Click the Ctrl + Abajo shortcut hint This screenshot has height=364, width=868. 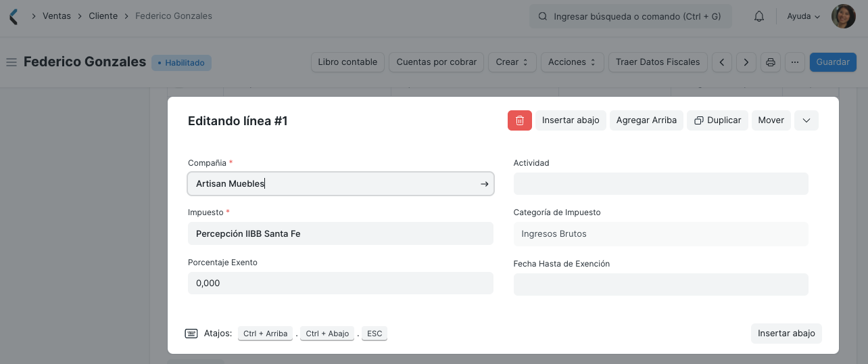coord(327,334)
